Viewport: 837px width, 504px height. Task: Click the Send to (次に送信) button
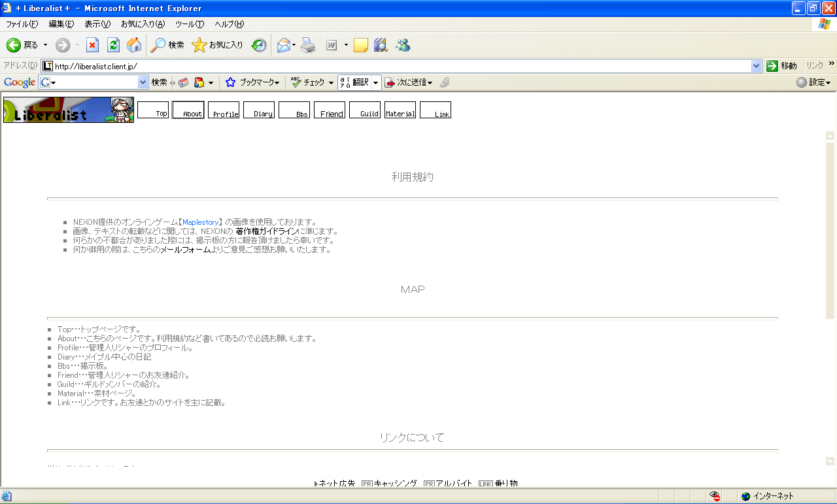408,82
